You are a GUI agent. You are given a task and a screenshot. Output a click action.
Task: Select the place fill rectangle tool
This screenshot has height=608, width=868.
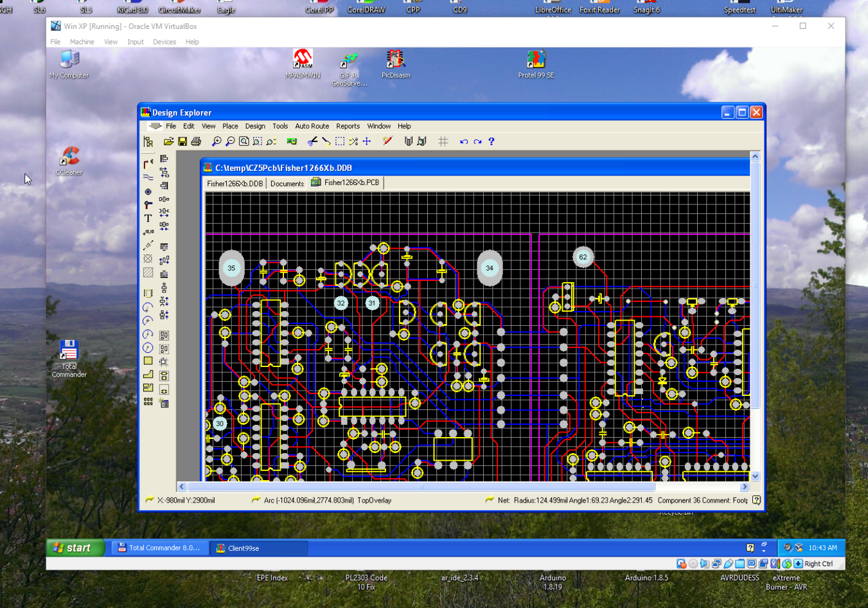148,361
